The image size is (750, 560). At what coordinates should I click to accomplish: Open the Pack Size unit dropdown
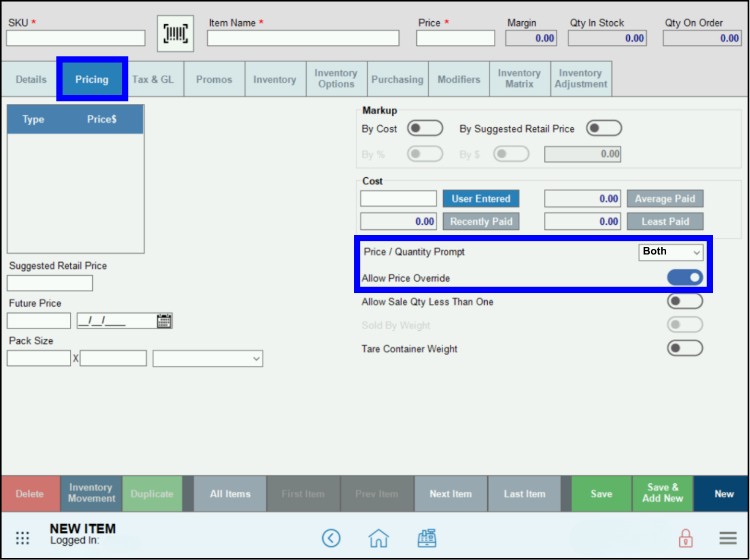(208, 359)
